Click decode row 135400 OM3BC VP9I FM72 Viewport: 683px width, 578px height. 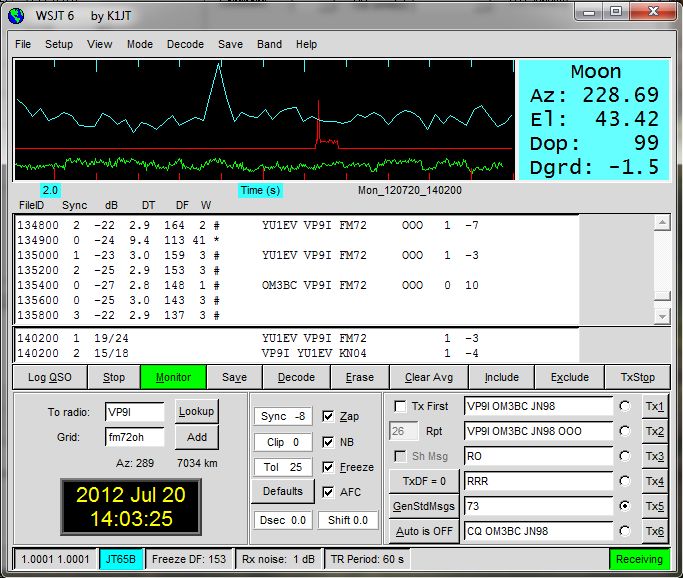248,285
